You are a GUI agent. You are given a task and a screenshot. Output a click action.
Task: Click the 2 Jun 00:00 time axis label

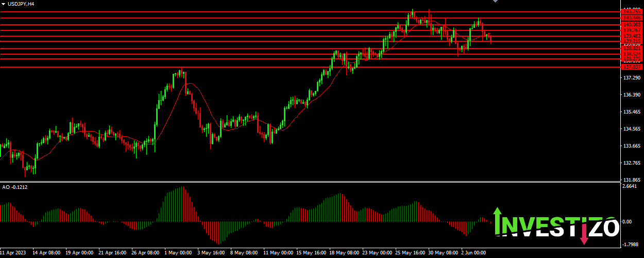[473, 253]
